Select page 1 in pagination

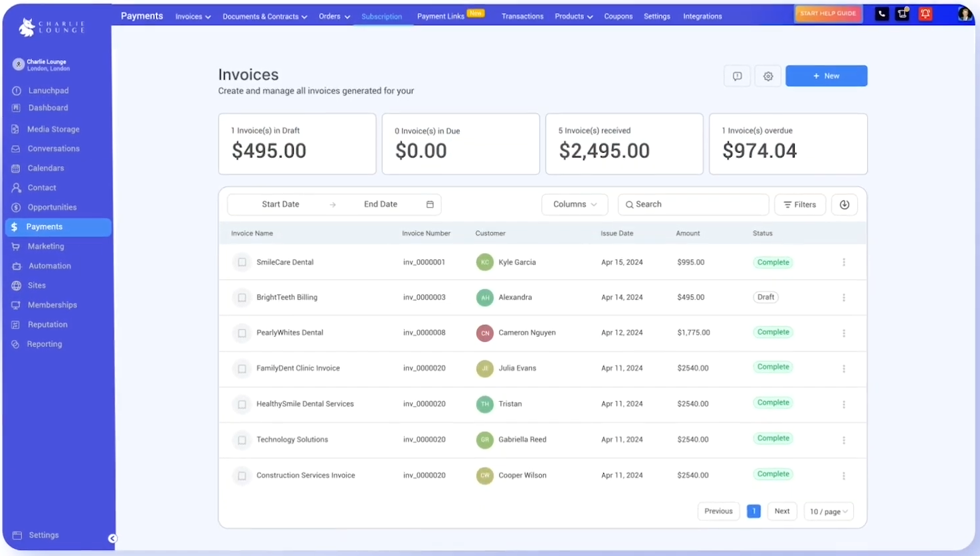(753, 511)
